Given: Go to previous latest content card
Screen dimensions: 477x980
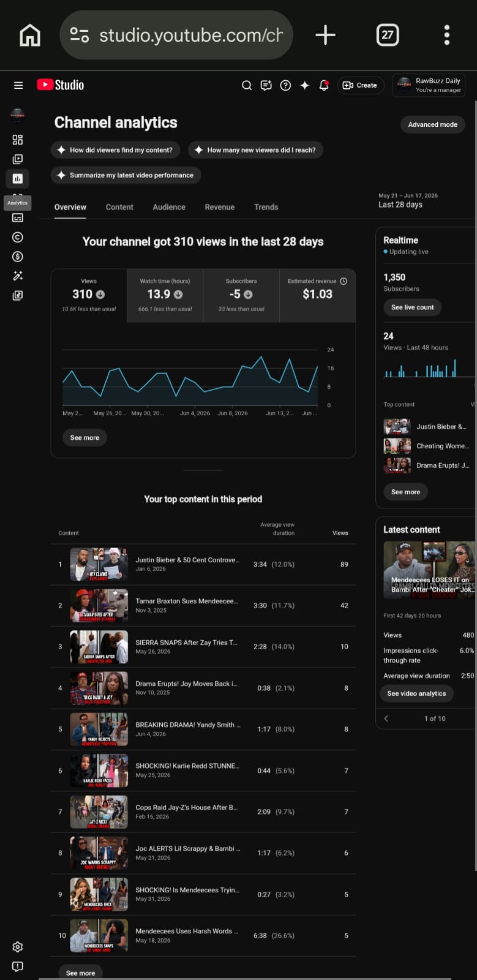Looking at the screenshot, I should pos(386,718).
